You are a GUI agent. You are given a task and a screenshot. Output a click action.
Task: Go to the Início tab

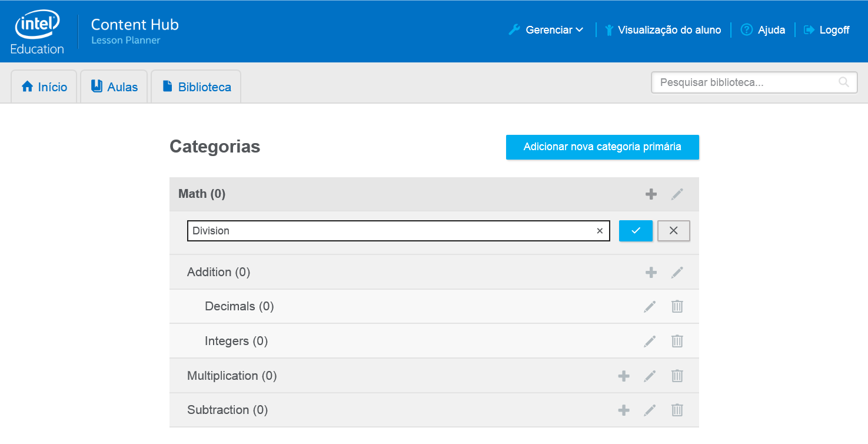(x=44, y=87)
